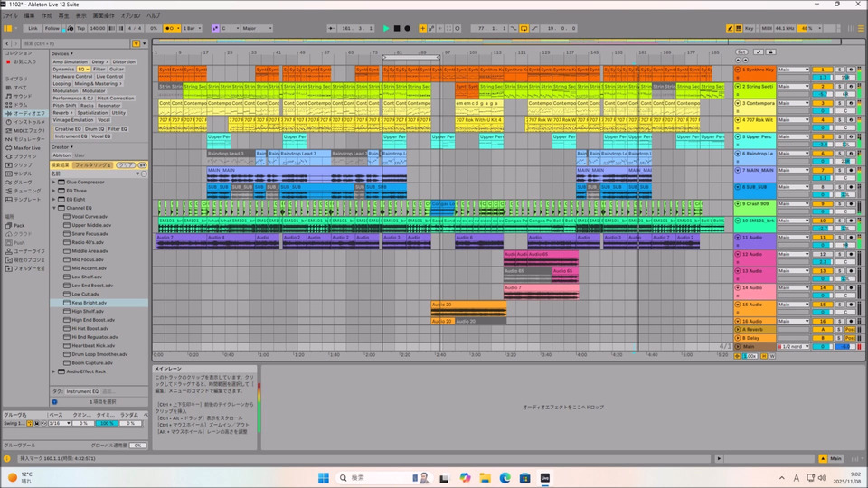Unfold the 9 Crash 909 track

pyautogui.click(x=738, y=204)
